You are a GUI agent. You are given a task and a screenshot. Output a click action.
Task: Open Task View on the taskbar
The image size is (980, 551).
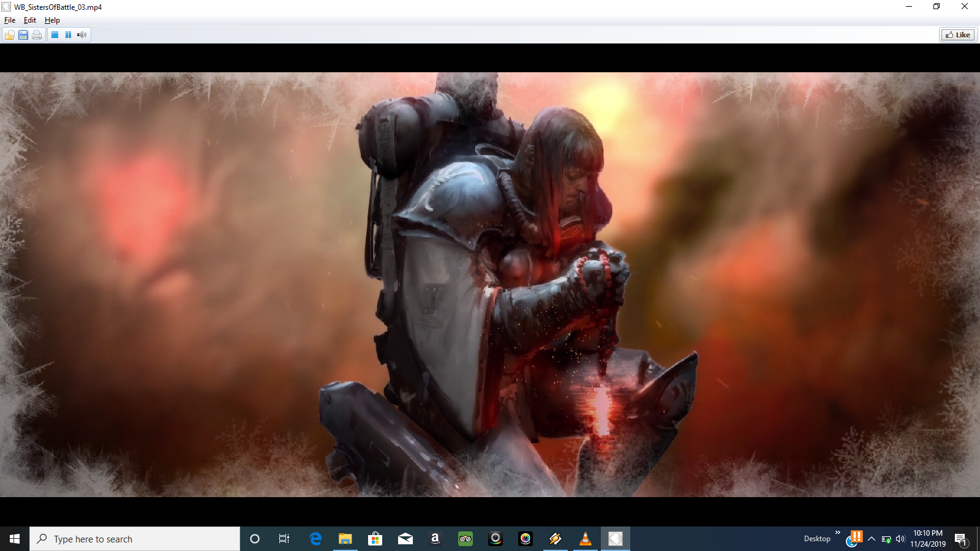(284, 539)
